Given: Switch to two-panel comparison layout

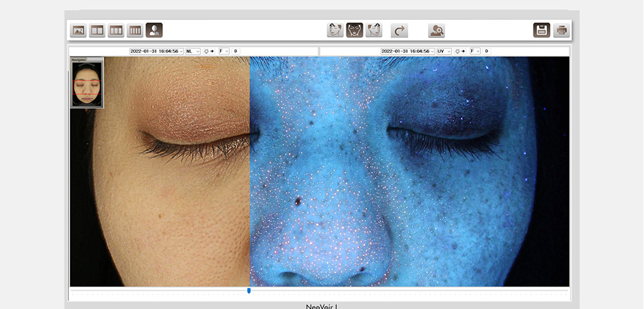Looking at the screenshot, I should [x=97, y=30].
